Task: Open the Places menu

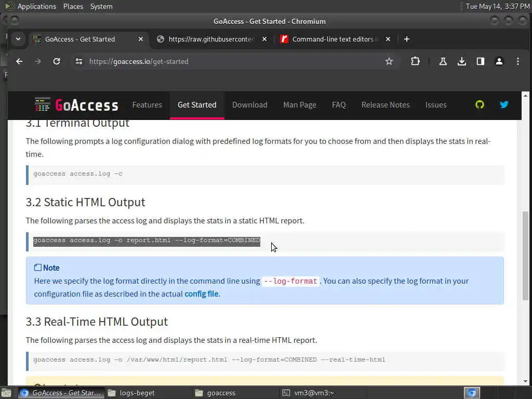Action: tap(73, 6)
